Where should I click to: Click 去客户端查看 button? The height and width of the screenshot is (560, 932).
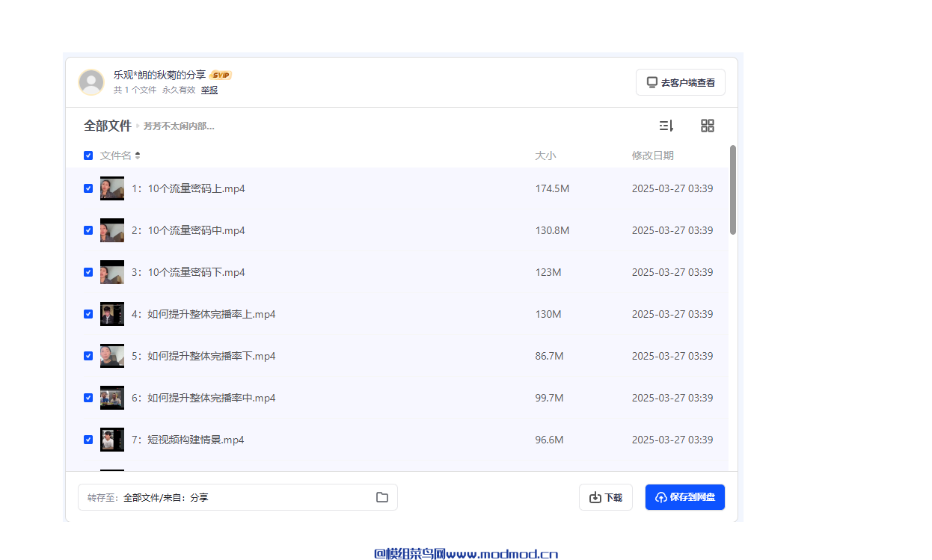[681, 82]
